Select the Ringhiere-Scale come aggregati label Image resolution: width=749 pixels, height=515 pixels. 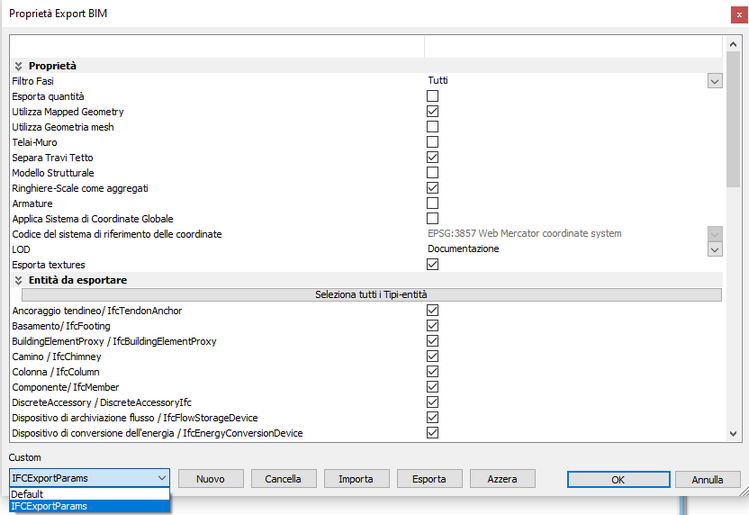click(x=80, y=188)
